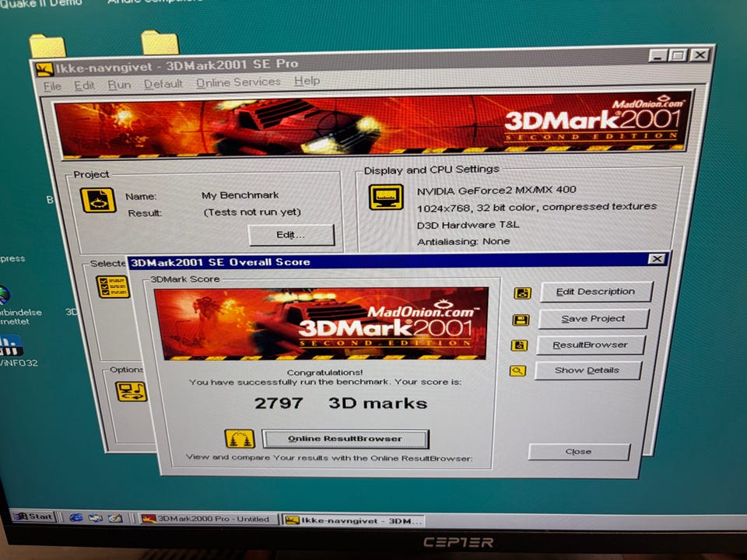Open the Run menu
Screen dimensions: 747x560
(x=119, y=85)
